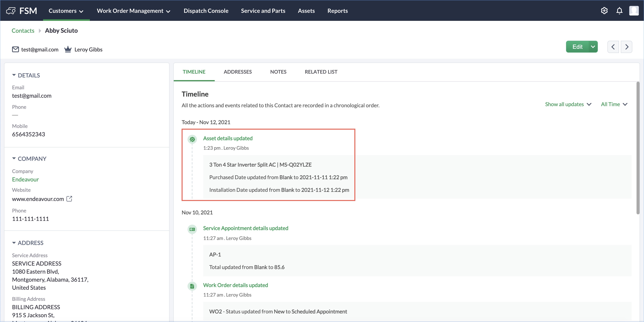This screenshot has height=322, width=644.
Task: Go to the previous contact arrow
Action: (613, 47)
